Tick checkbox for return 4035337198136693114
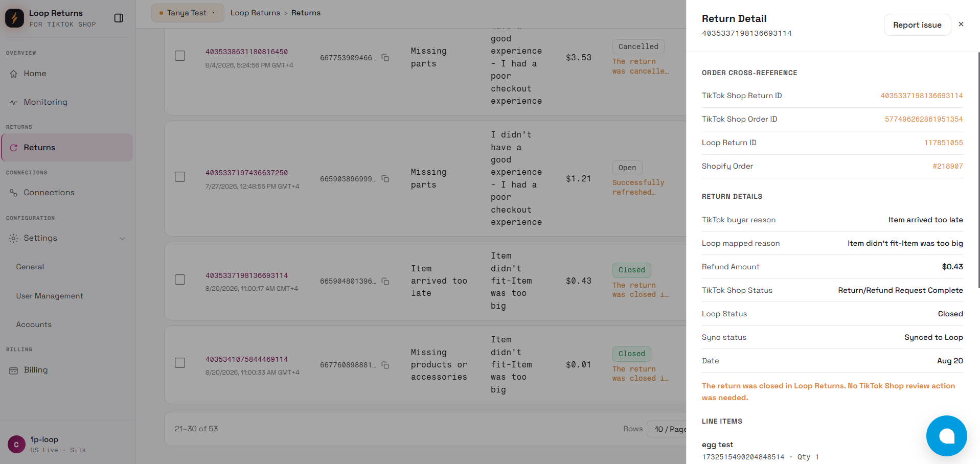The image size is (980, 464). [x=180, y=280]
